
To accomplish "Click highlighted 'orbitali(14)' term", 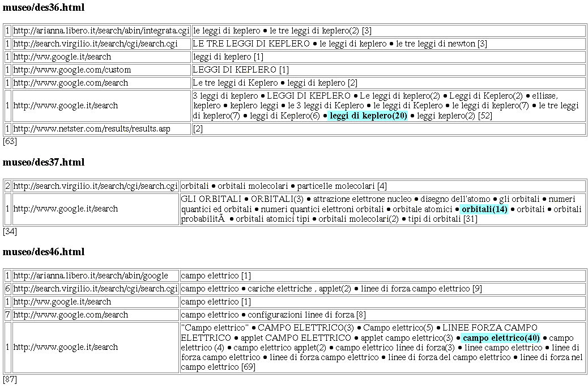I will pyautogui.click(x=484, y=209).
